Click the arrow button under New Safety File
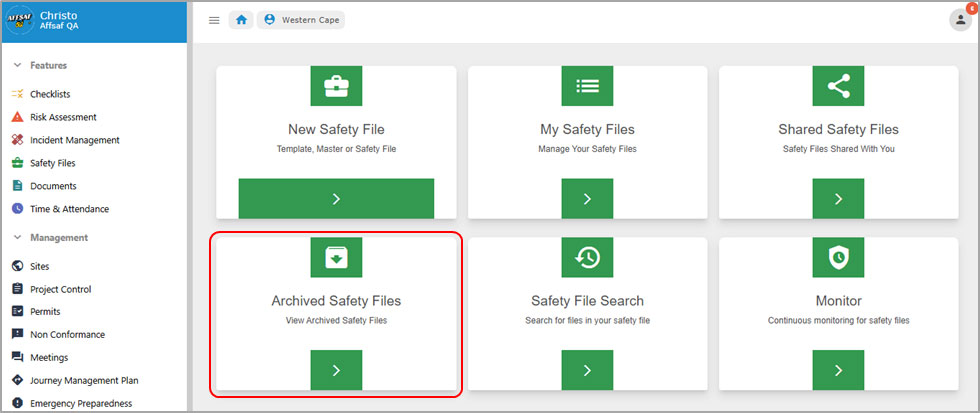 336,199
